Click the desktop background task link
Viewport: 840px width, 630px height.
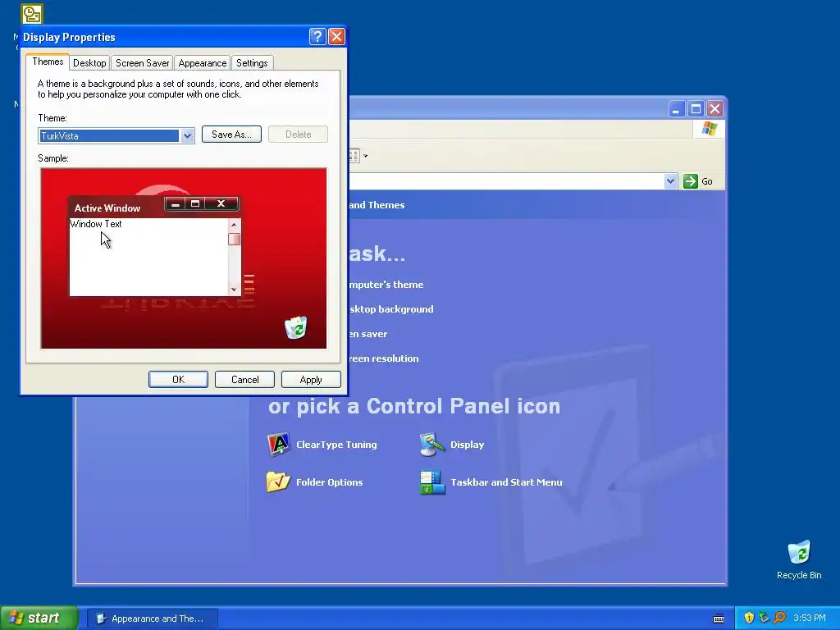391,309
